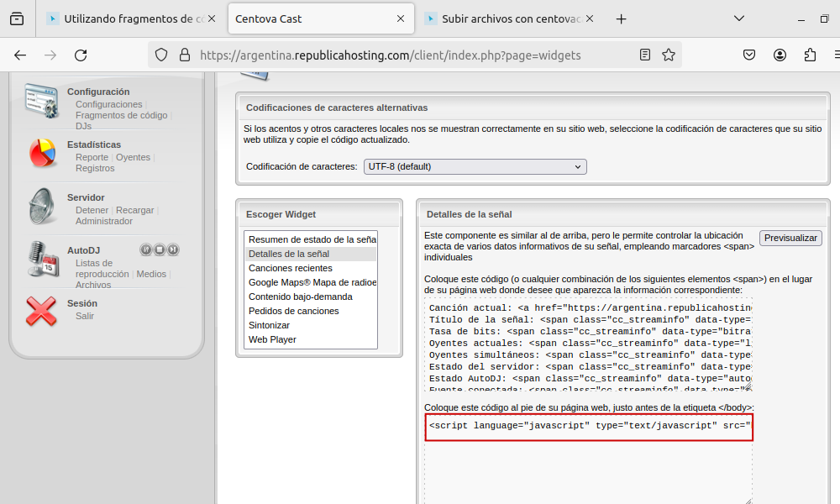Reload the current browser page

coord(81,55)
